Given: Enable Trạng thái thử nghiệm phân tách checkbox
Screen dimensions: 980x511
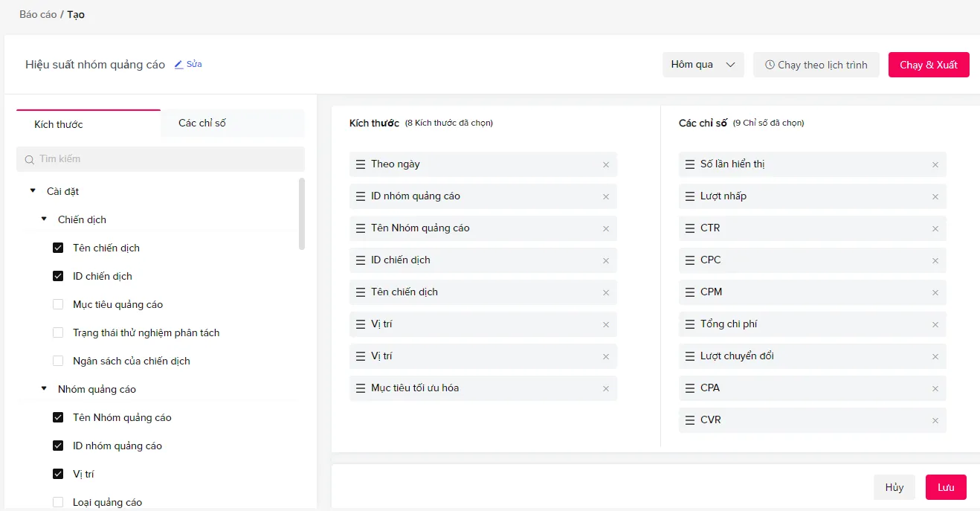Looking at the screenshot, I should [x=58, y=332].
